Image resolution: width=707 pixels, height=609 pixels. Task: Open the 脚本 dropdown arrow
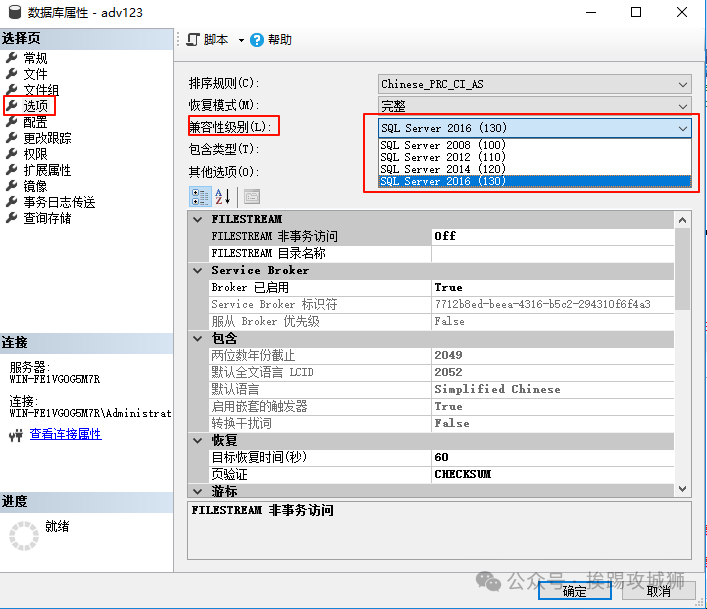coord(241,40)
